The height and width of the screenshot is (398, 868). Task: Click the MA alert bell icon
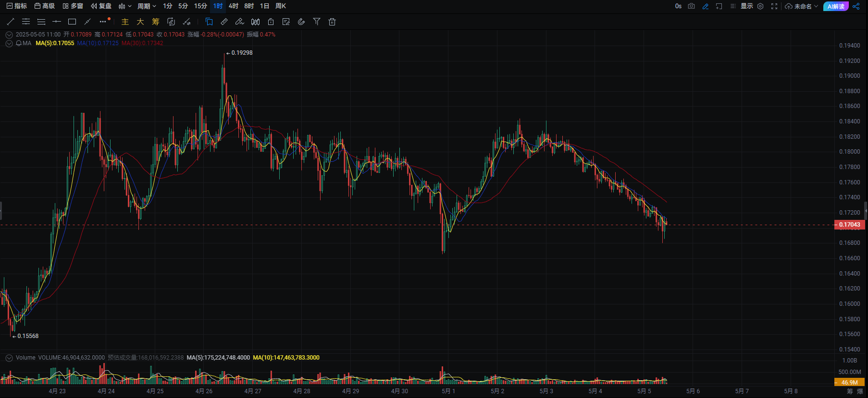[x=19, y=43]
